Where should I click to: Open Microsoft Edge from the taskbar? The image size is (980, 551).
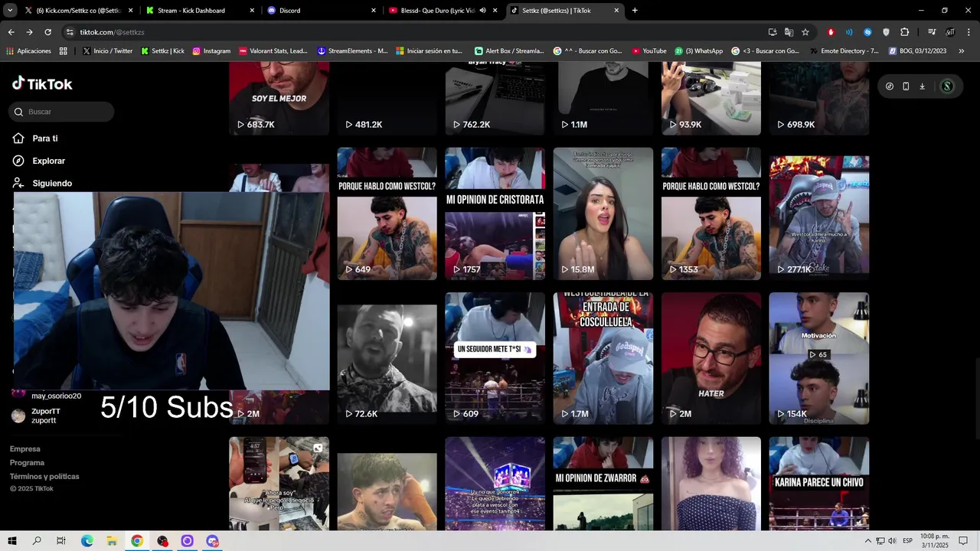click(87, 541)
